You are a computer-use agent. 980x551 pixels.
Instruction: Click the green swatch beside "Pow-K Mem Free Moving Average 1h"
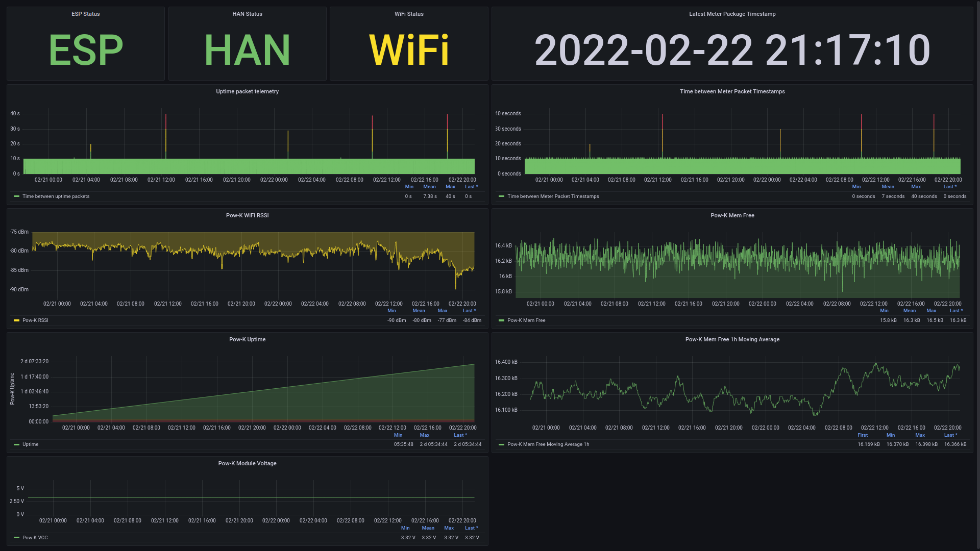(x=500, y=444)
